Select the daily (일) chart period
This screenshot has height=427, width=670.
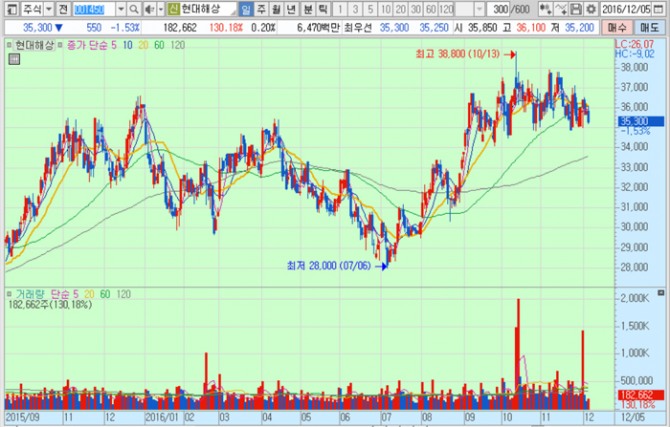246,9
